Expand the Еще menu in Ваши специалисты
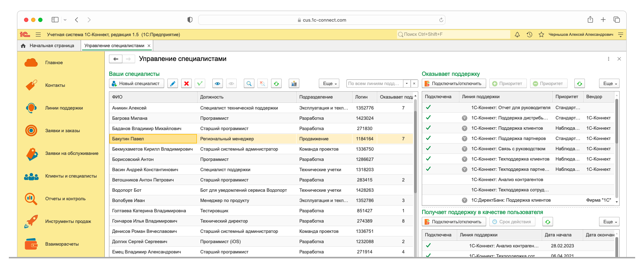The width and height of the screenshot is (644, 269). point(329,84)
